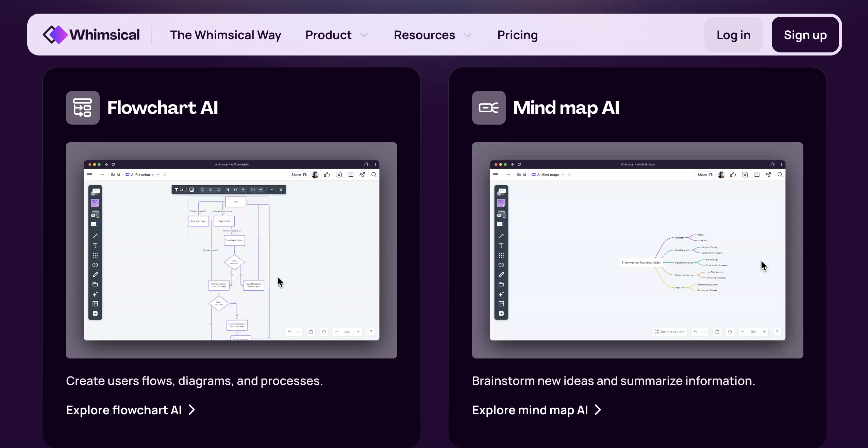This screenshot has width=868, height=448.
Task: Zoom out in the flowchart preview
Action: [x=336, y=332]
